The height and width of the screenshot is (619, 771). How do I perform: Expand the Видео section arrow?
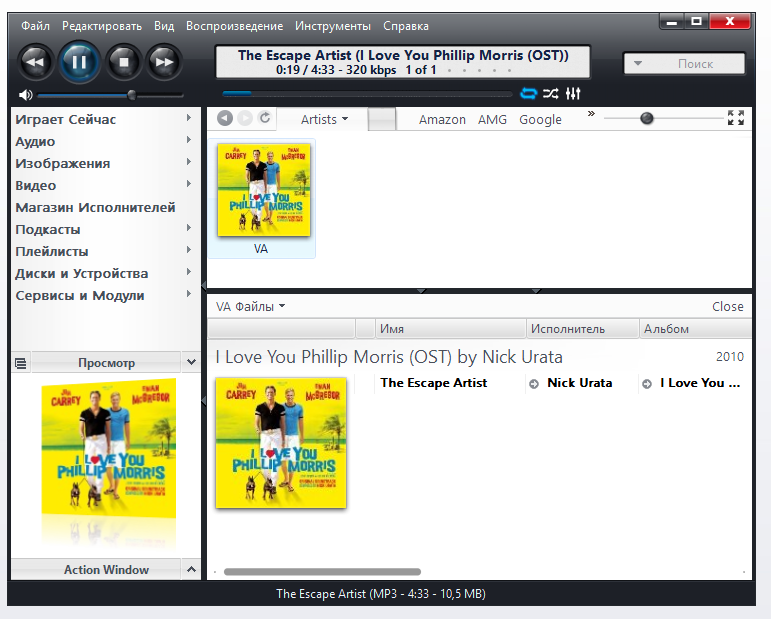pyautogui.click(x=189, y=184)
